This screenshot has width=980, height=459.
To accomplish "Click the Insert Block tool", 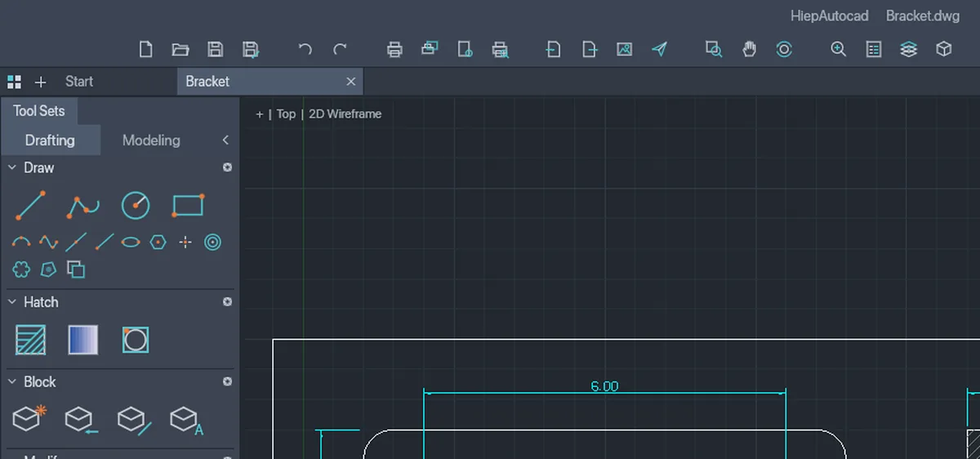I will coord(82,420).
